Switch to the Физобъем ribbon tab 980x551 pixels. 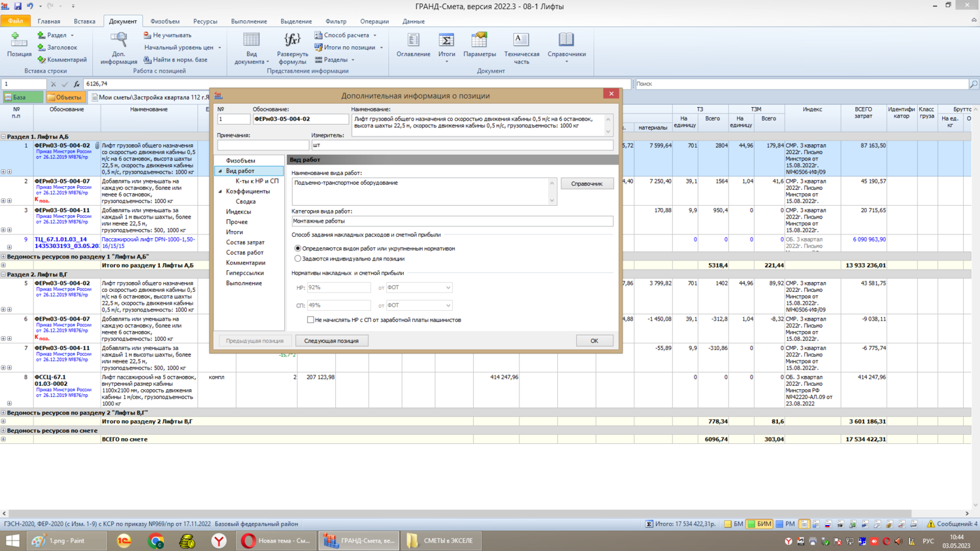(x=165, y=22)
